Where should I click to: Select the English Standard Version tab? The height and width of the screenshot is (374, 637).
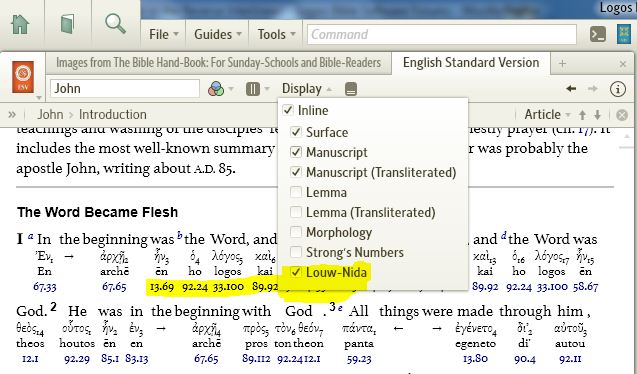[471, 63]
